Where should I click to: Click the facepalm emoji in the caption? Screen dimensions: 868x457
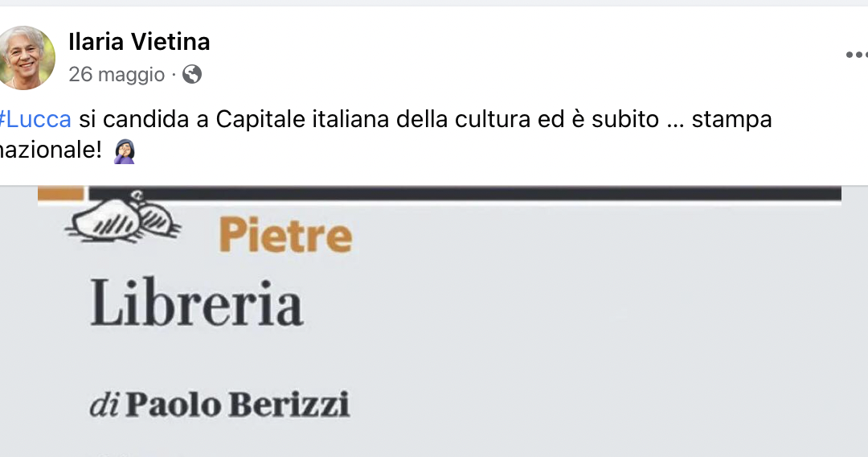[x=125, y=150]
